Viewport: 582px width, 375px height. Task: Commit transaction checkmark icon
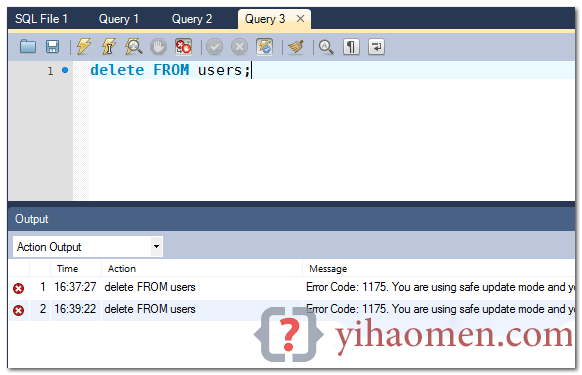pos(215,47)
